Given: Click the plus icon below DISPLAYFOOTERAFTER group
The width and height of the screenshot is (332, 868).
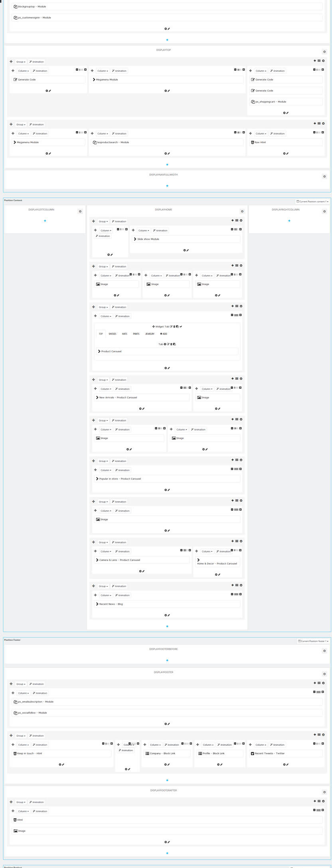Looking at the screenshot, I should pos(167,853).
